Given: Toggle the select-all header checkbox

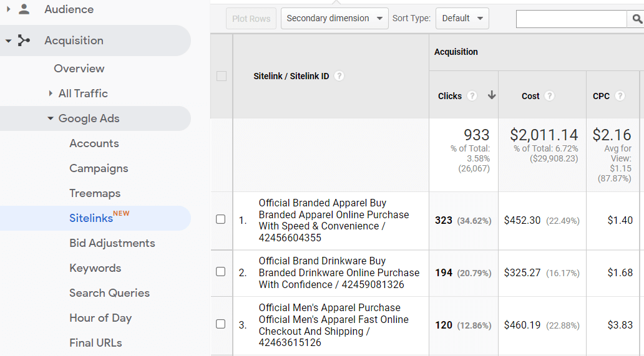Looking at the screenshot, I should click(x=222, y=76).
